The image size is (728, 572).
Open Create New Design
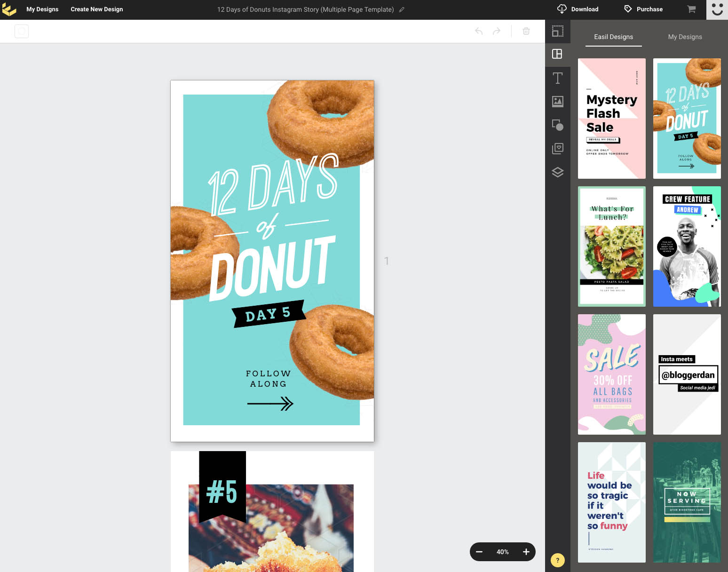[x=97, y=9]
